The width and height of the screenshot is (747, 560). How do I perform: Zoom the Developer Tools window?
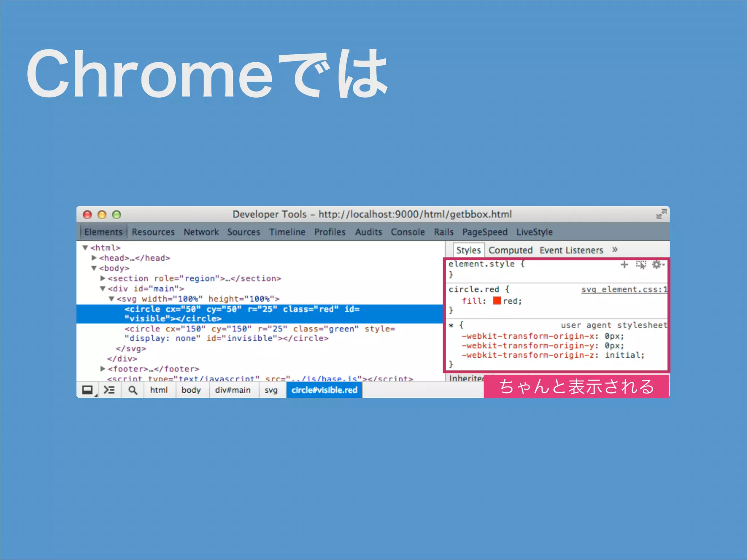point(116,214)
